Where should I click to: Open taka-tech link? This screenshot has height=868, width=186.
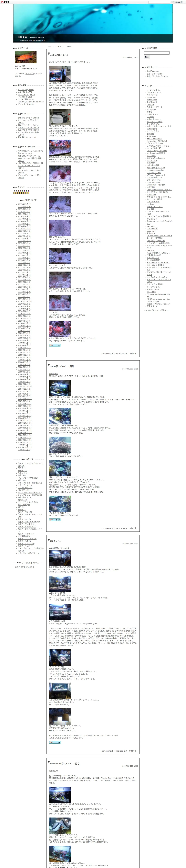tap(151, 163)
